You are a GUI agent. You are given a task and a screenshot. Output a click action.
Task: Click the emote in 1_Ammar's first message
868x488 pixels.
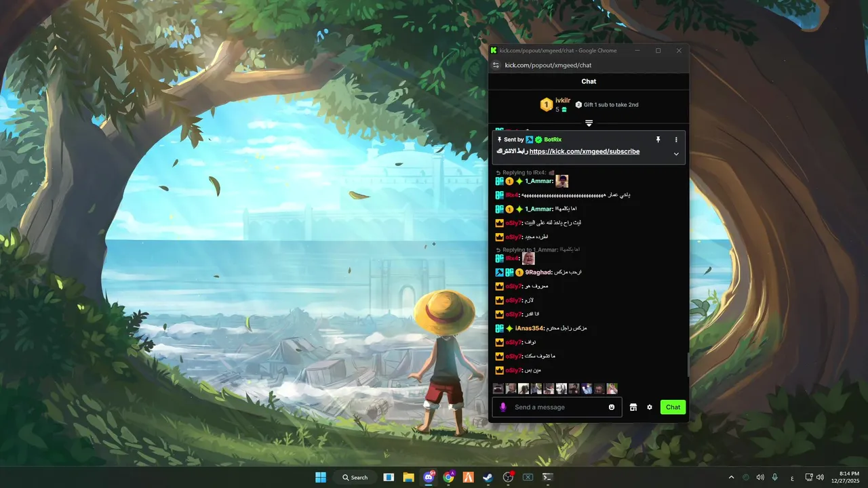[561, 181]
